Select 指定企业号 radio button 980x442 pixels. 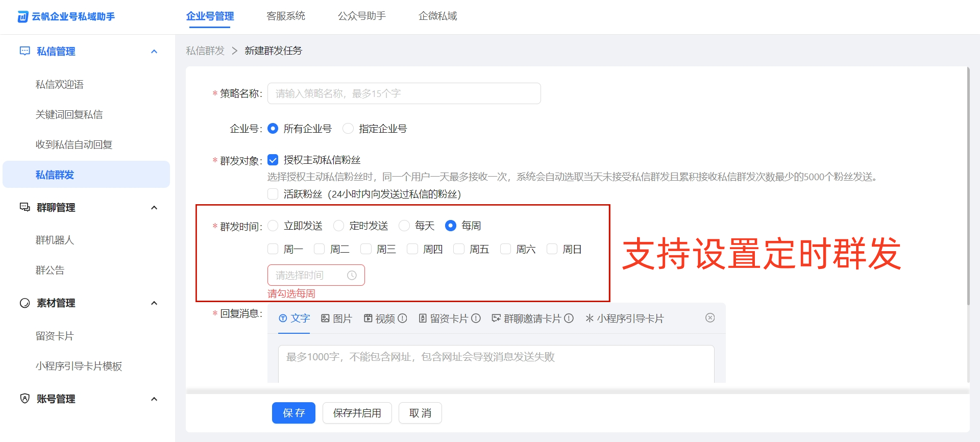[348, 129]
